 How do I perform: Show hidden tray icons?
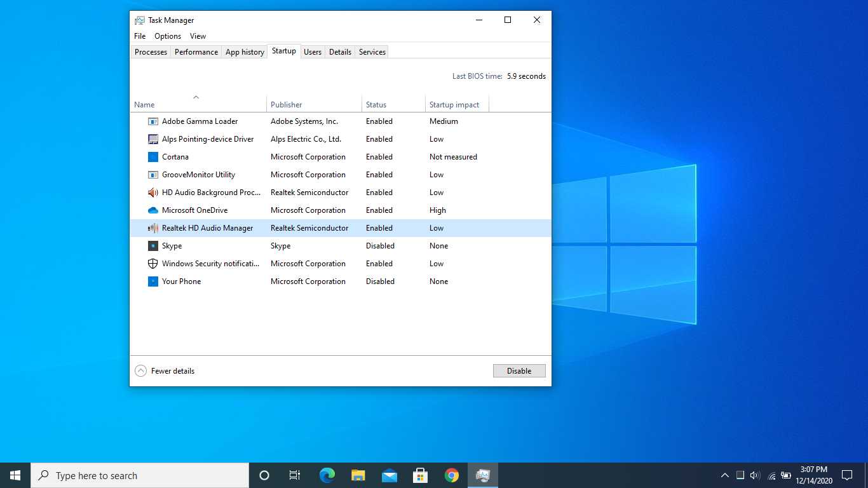[724, 475]
